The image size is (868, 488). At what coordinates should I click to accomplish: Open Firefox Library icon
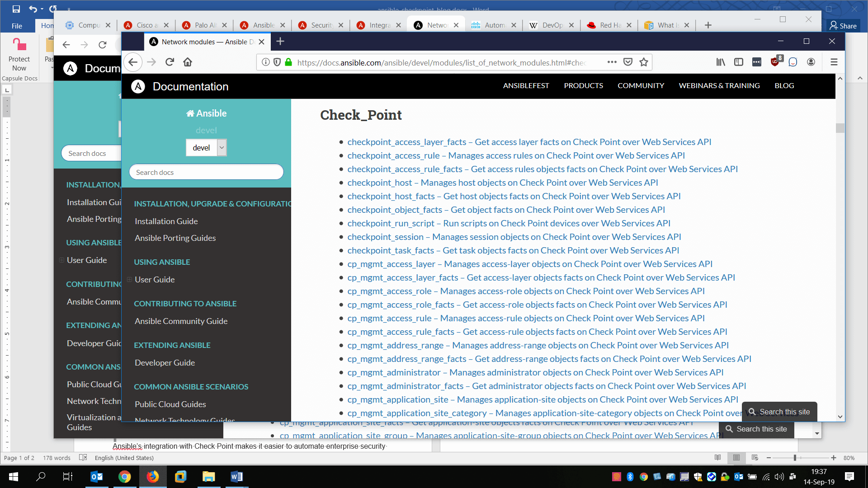click(721, 62)
